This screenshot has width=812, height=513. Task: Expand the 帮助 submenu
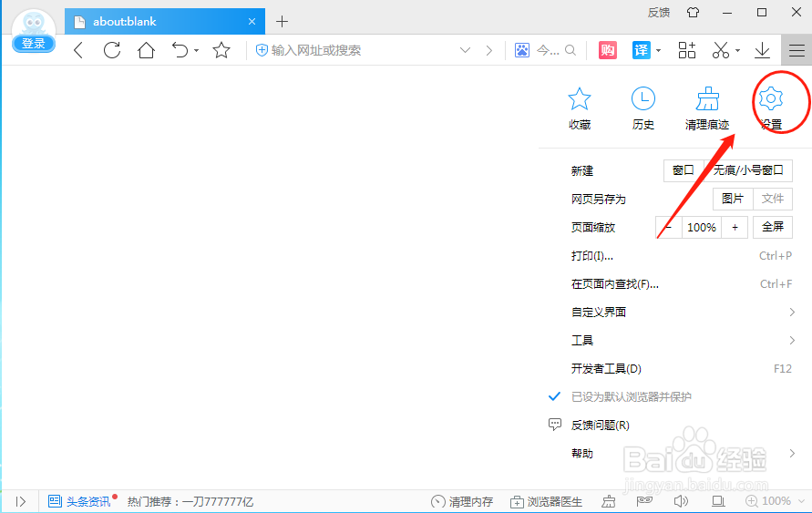[x=792, y=453]
